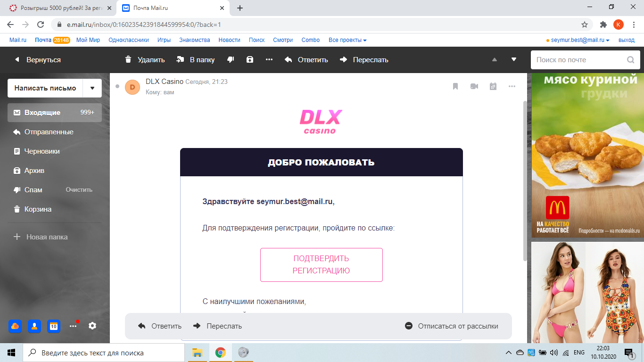
Task: Open Chrome's three-dot menu
Action: pyautogui.click(x=634, y=25)
